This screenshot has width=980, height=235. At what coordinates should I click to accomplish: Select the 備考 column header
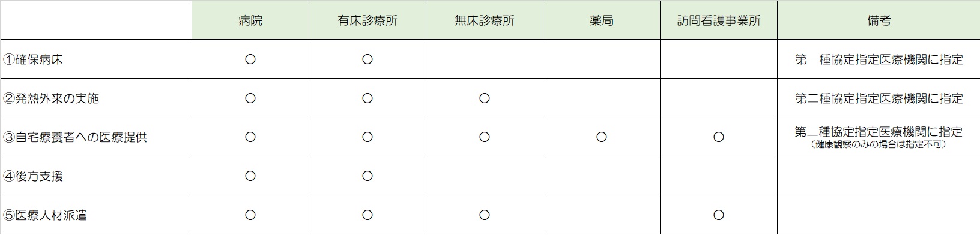[879, 20]
